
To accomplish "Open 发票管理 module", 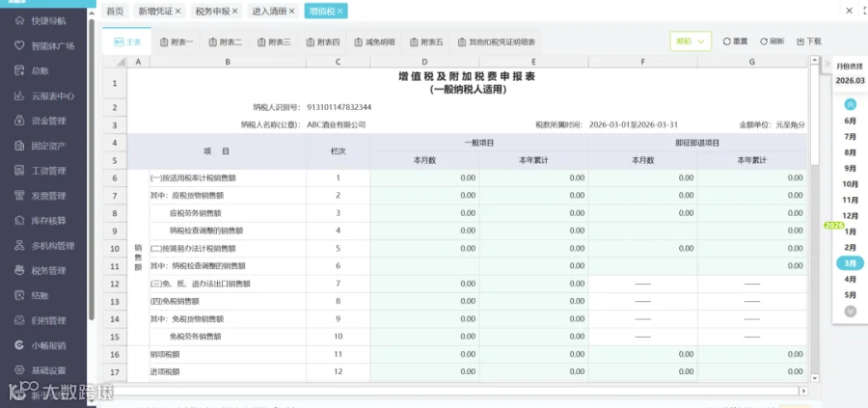I will click(42, 196).
